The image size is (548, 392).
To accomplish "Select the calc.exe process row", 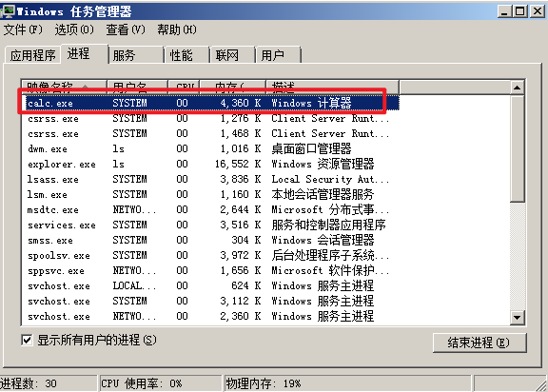I will click(x=210, y=103).
